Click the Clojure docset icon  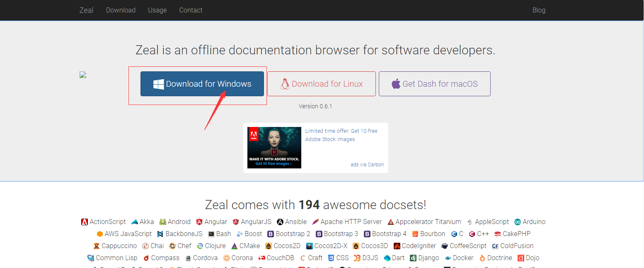coord(200,246)
